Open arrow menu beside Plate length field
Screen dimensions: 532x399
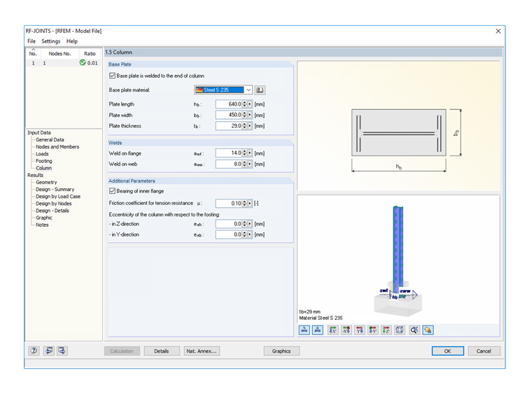pyautogui.click(x=251, y=104)
